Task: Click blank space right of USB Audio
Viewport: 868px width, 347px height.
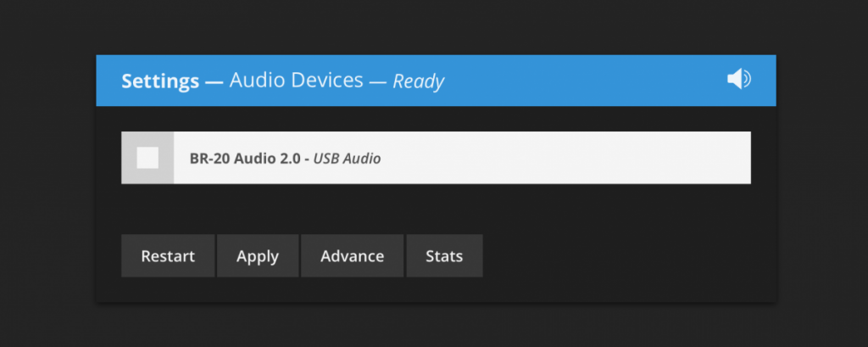Action: coord(565,158)
